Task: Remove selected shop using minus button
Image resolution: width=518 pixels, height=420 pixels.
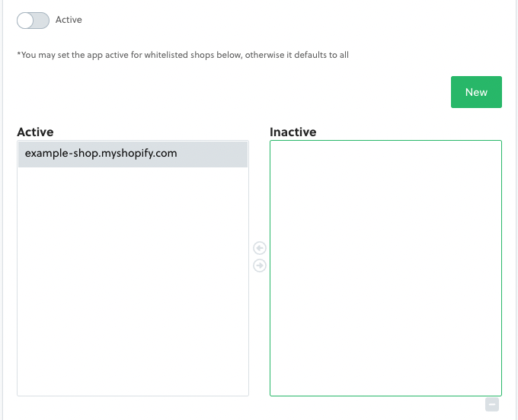Action: point(492,405)
